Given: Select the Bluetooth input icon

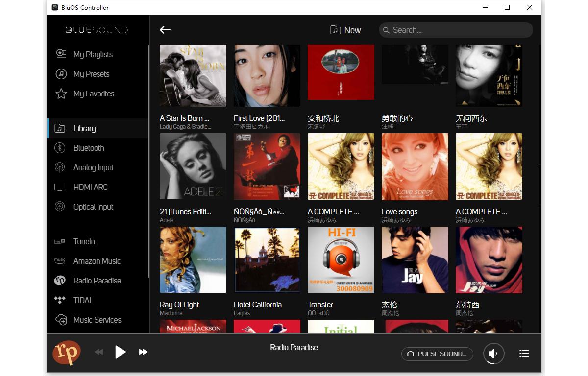Looking at the screenshot, I should (60, 148).
